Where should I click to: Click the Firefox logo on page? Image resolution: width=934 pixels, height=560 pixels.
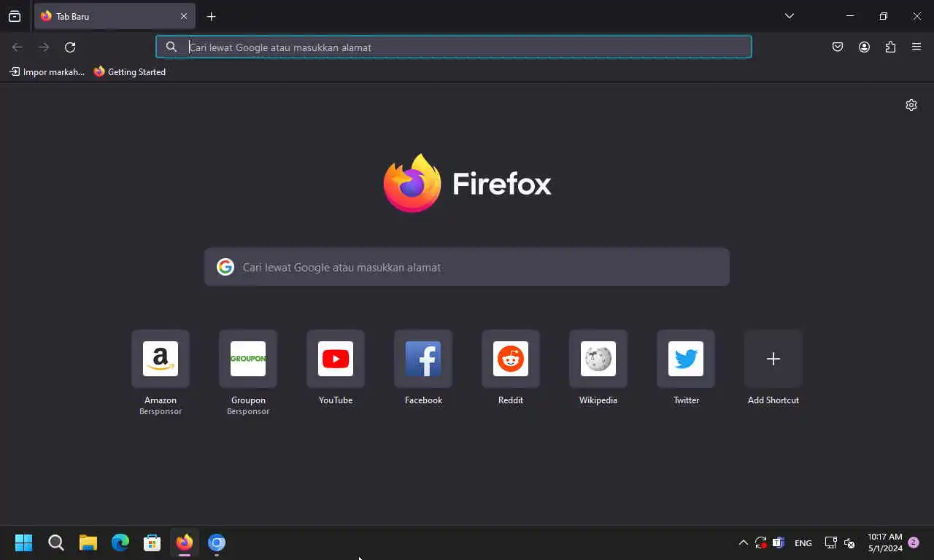click(x=467, y=183)
